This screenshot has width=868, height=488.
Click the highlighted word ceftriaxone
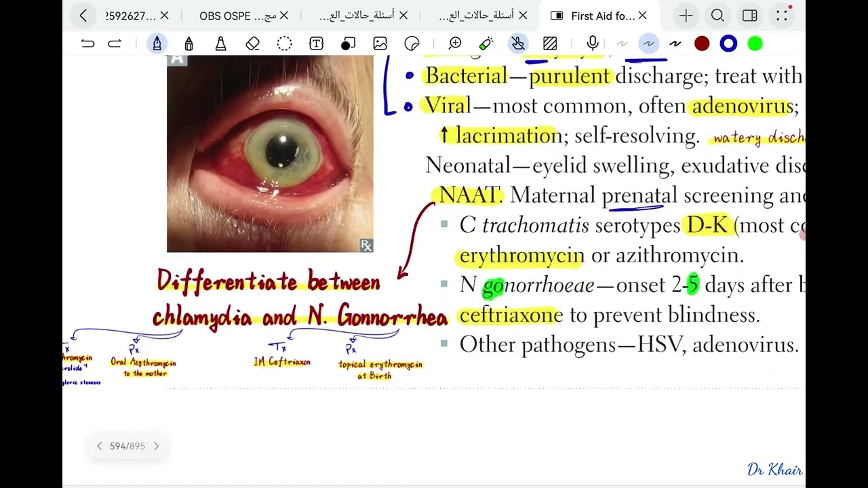point(511,315)
